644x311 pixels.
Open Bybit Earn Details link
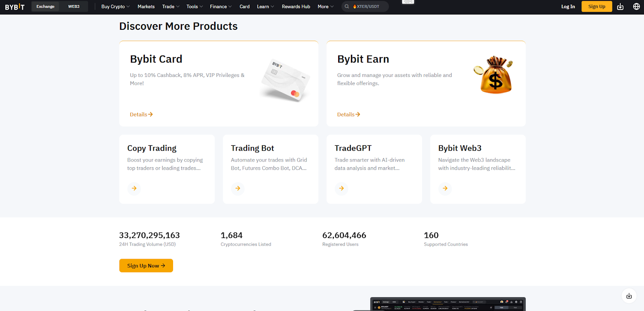coord(349,114)
